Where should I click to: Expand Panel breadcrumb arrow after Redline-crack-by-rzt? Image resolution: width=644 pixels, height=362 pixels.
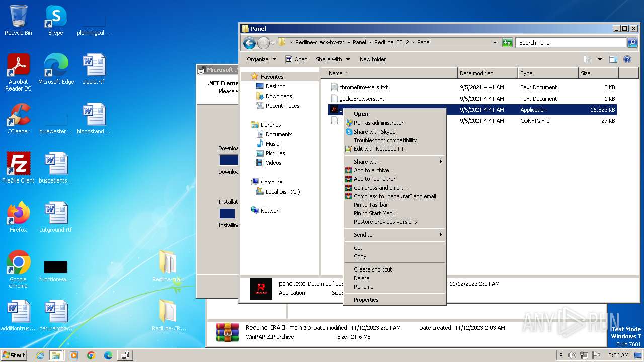tap(349, 43)
